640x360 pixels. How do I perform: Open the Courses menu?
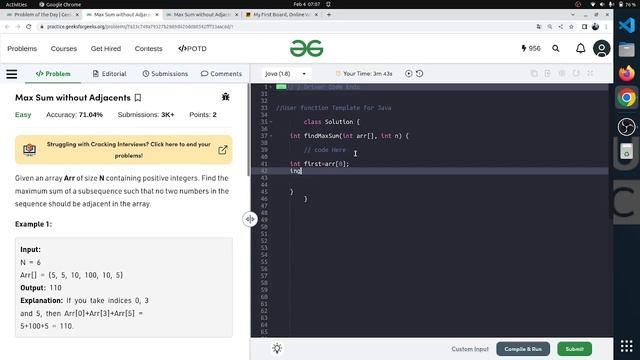click(64, 49)
